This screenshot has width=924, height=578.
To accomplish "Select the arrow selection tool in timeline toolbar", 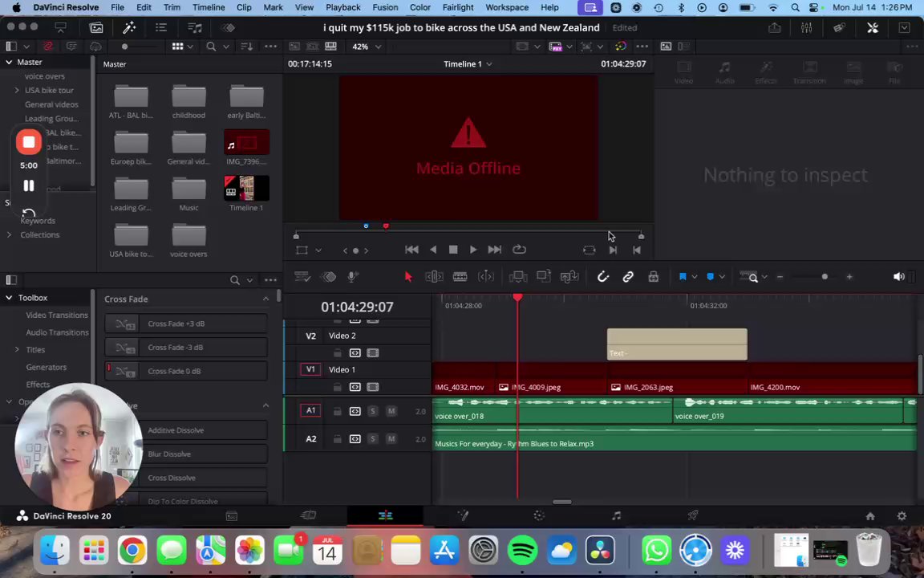I will [407, 277].
